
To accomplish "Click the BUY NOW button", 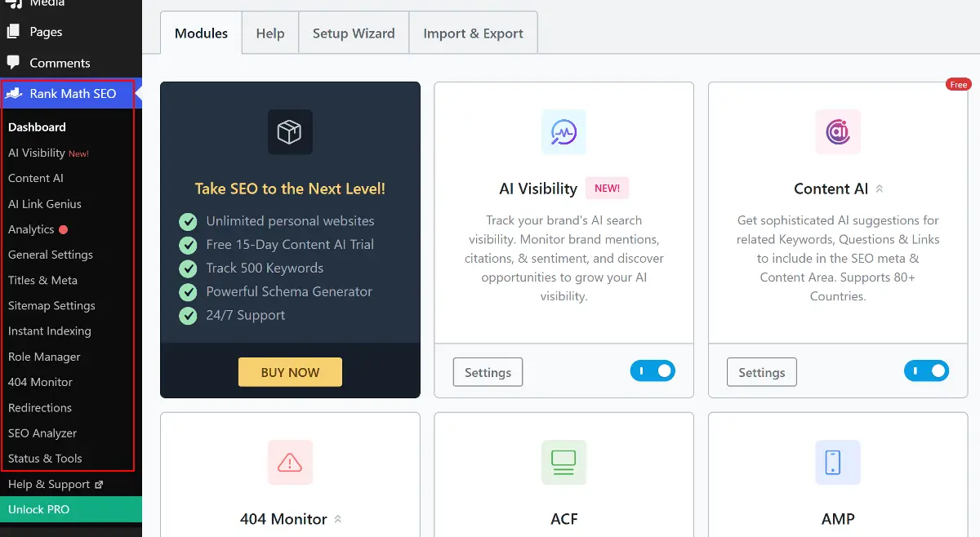I will coord(290,372).
